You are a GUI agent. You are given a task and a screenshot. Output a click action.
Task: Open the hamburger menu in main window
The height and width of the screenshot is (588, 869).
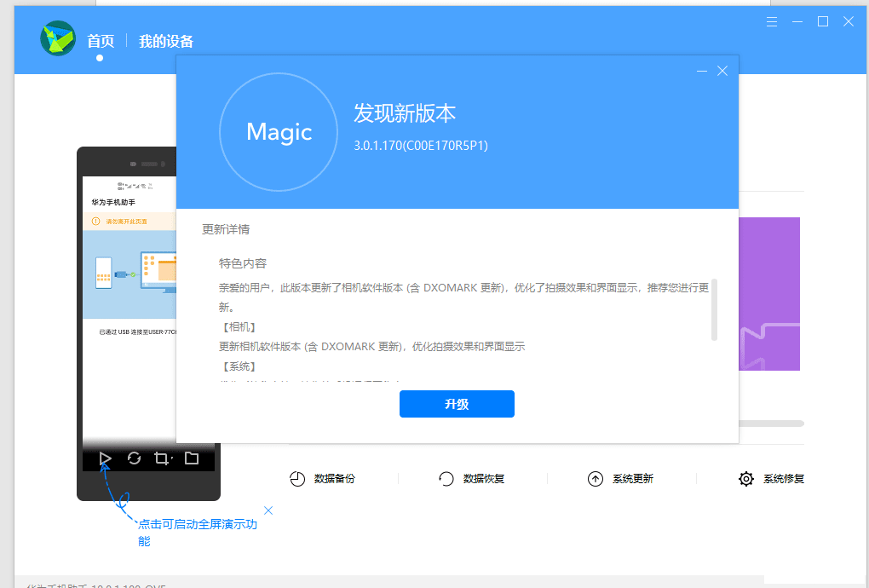coord(772,21)
